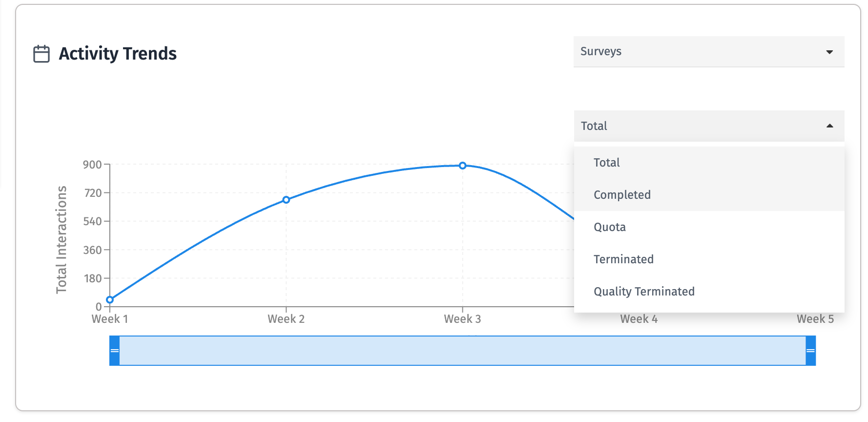Select the Quota option
The width and height of the screenshot is (868, 422).
(610, 227)
